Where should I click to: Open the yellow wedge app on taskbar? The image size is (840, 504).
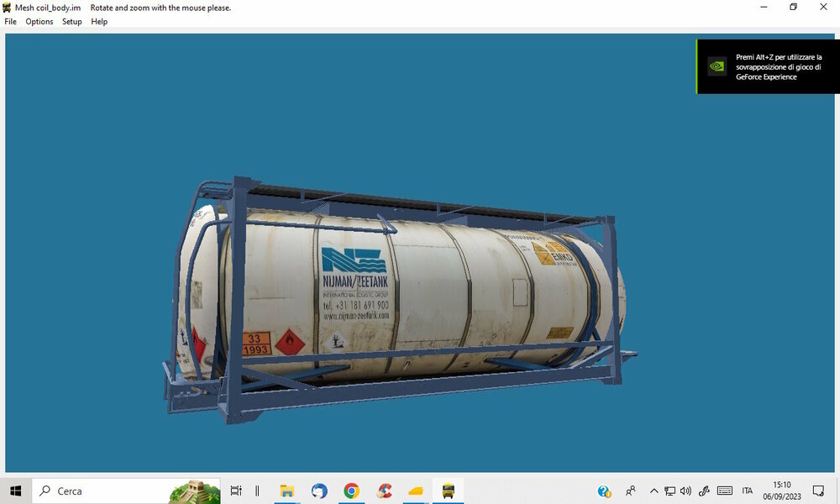pos(416,491)
